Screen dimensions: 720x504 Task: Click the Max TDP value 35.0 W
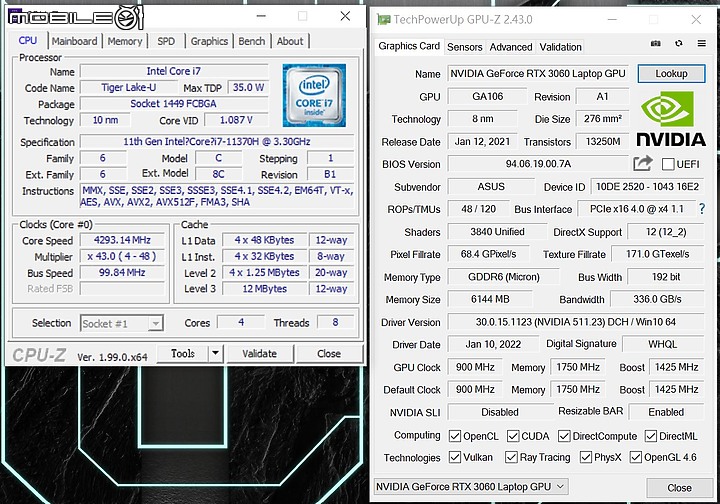(248, 87)
